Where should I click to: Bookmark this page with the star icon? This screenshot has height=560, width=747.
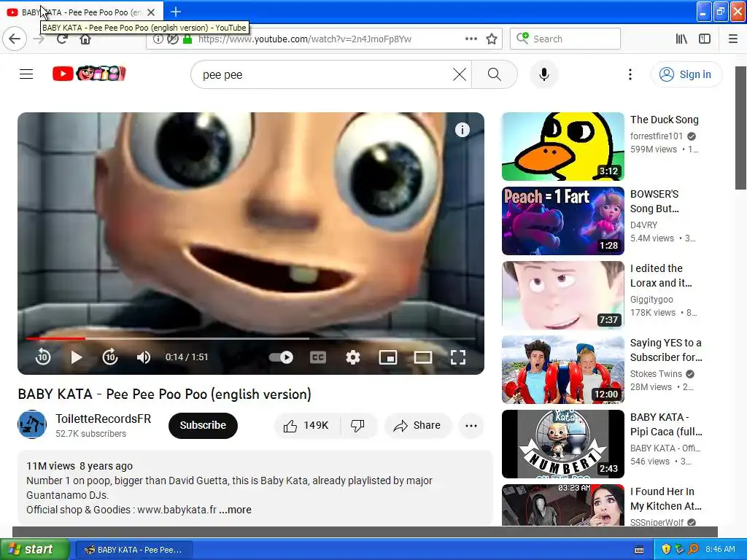click(492, 39)
